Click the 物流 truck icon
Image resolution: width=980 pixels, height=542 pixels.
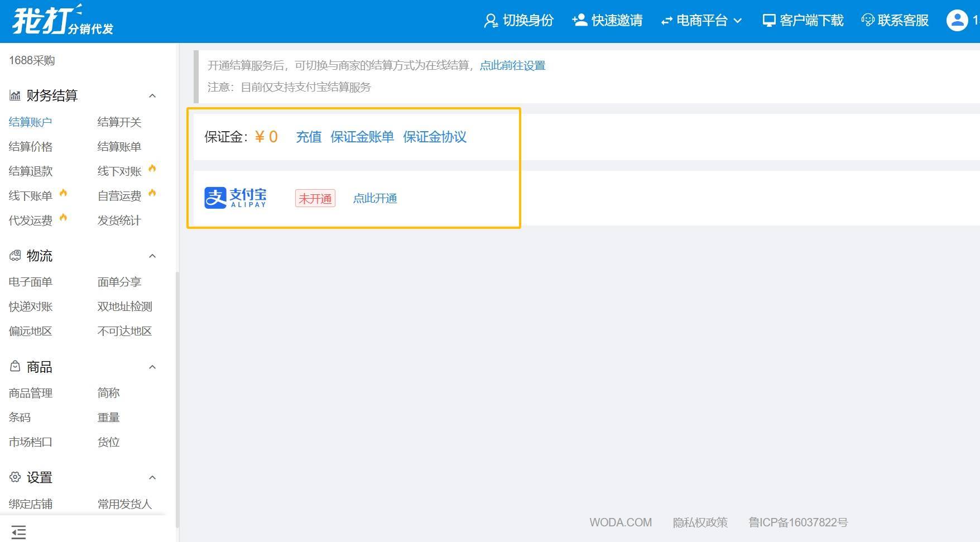[x=15, y=256]
